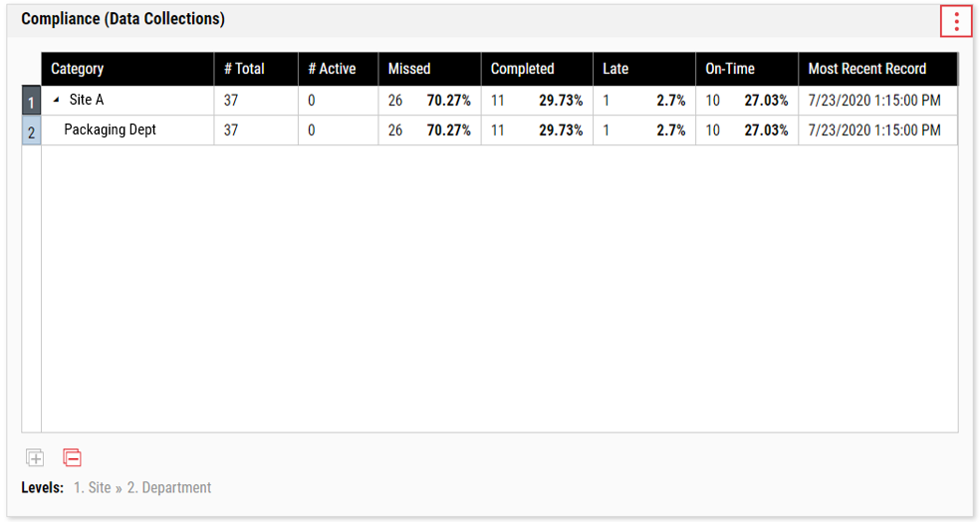Screen dimensions: 980x522
Task: Sort by the On-Time column header
Action: tap(747, 69)
